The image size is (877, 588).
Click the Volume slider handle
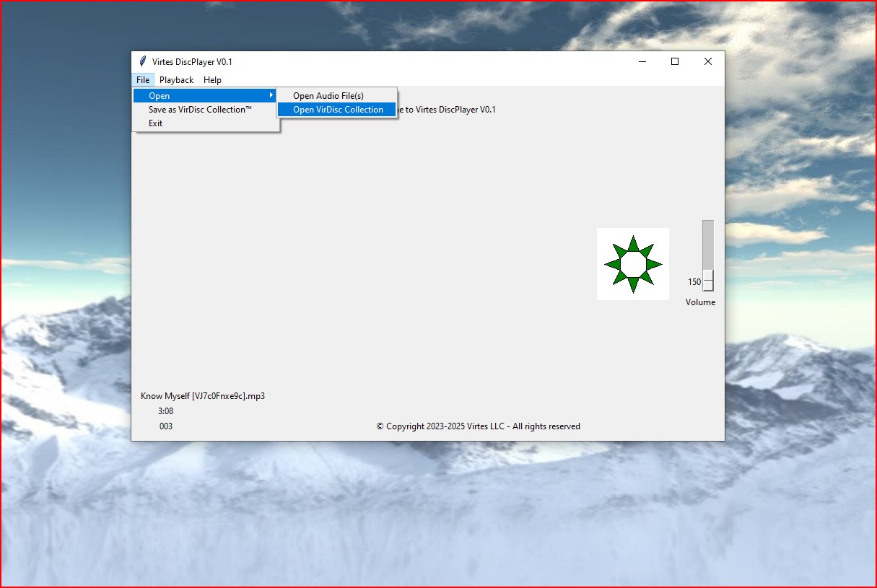point(708,281)
